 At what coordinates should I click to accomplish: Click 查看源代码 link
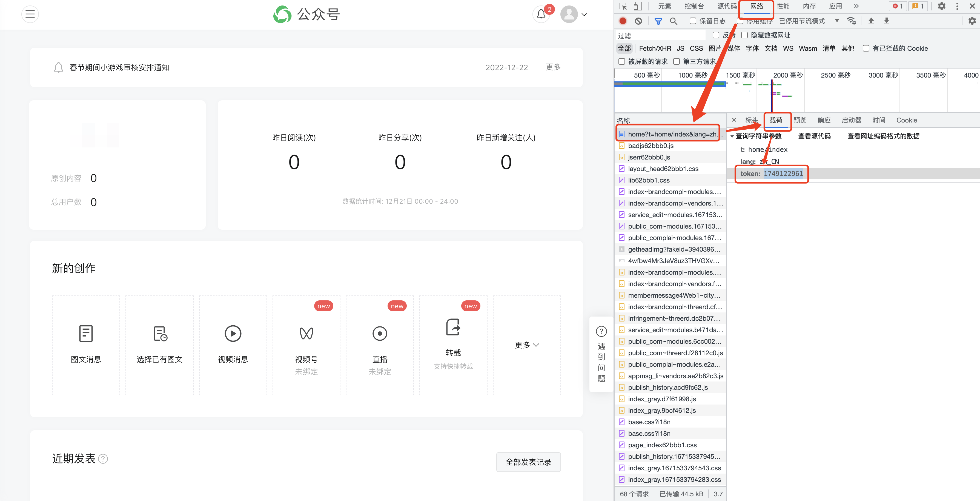coord(814,136)
